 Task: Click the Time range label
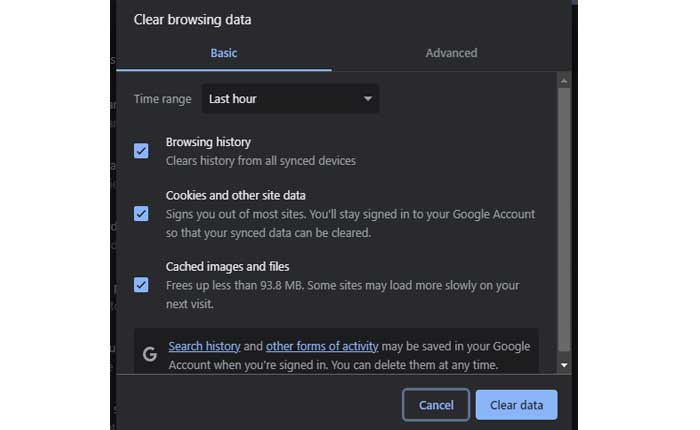(x=163, y=99)
